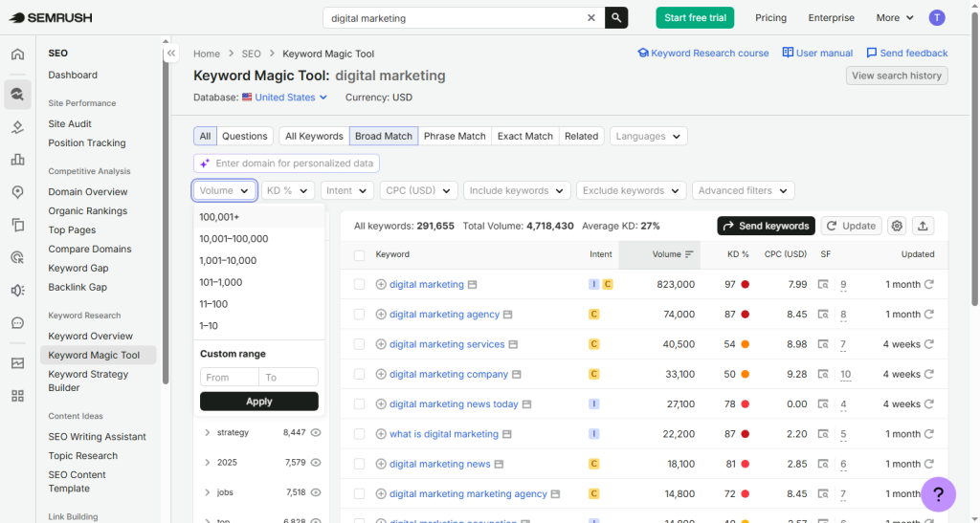Add 'digital marketing agency' with plus icon
This screenshot has width=980, height=523.
point(381,315)
